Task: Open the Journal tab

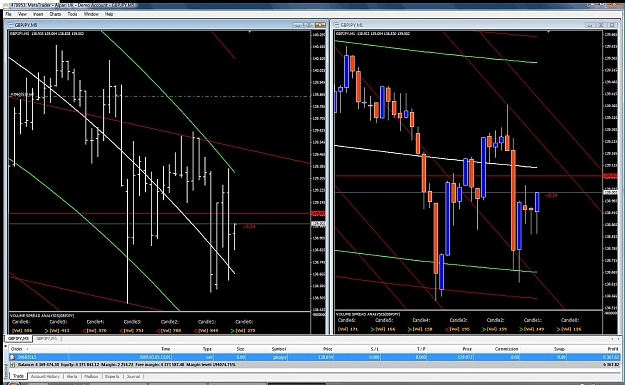Action: pos(133,376)
